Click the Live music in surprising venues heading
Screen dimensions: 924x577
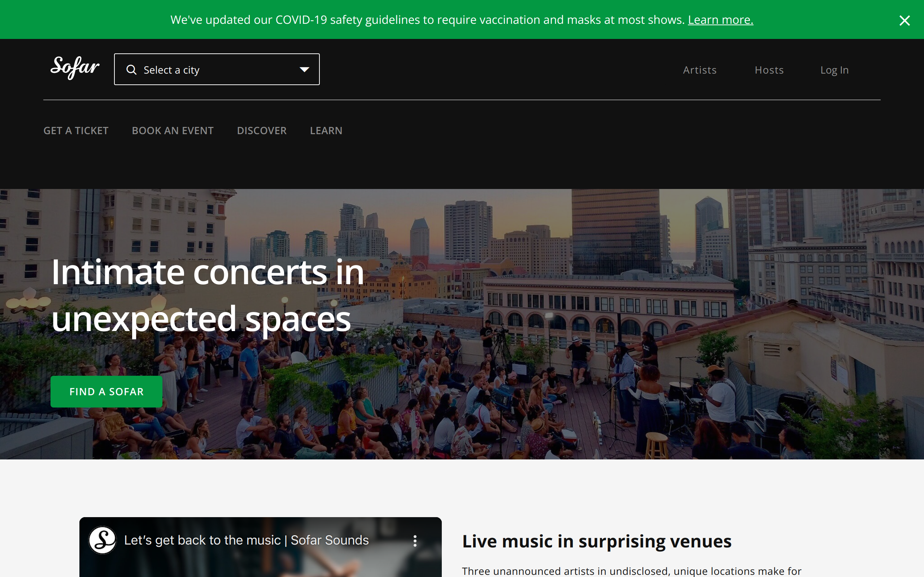[x=596, y=541]
